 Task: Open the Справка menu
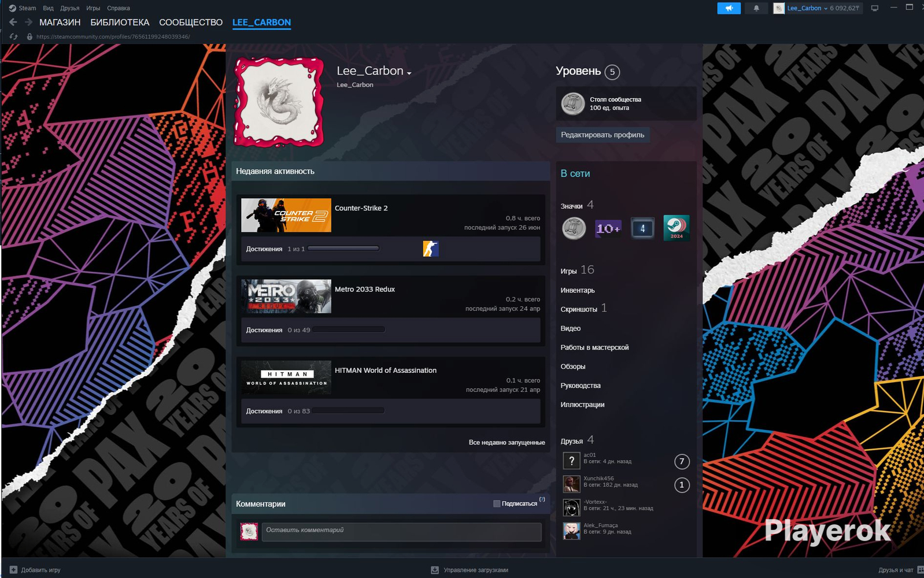point(119,8)
